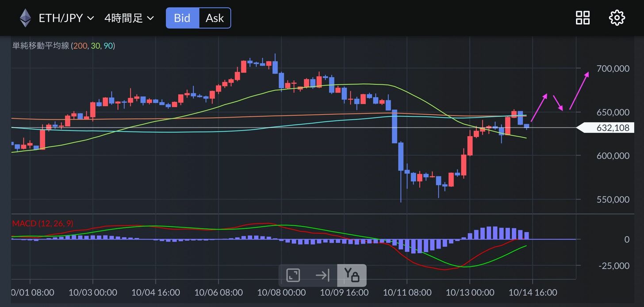
Task: Click the 10/13 00:00 time axis label
Action: (469, 292)
